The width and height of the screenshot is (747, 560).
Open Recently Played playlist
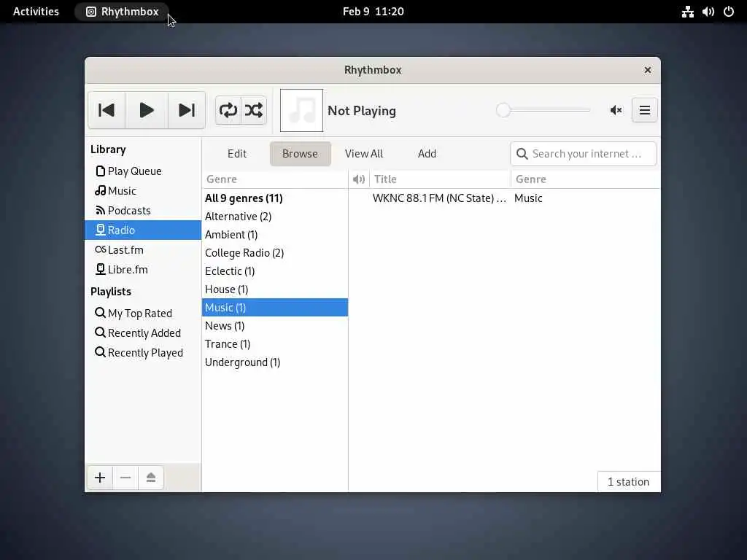tap(143, 352)
